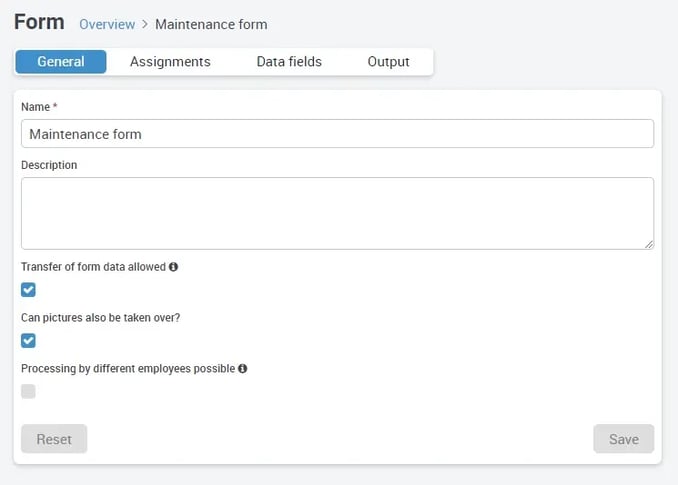Enable Processing by different employees checkbox

coord(29,391)
